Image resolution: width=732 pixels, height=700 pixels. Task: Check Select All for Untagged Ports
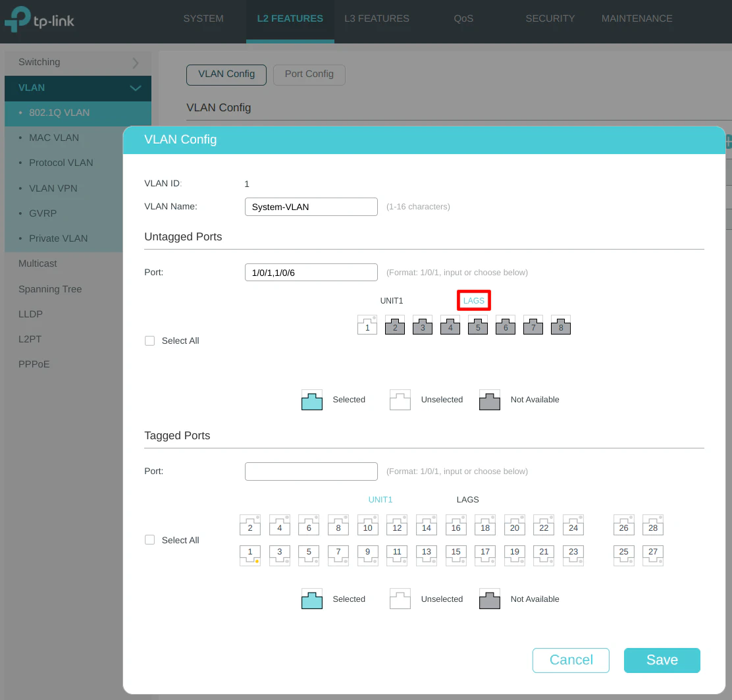150,341
